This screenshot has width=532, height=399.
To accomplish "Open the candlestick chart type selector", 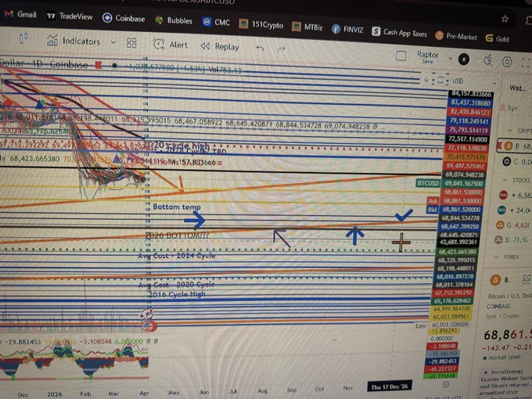I will coord(23,38).
